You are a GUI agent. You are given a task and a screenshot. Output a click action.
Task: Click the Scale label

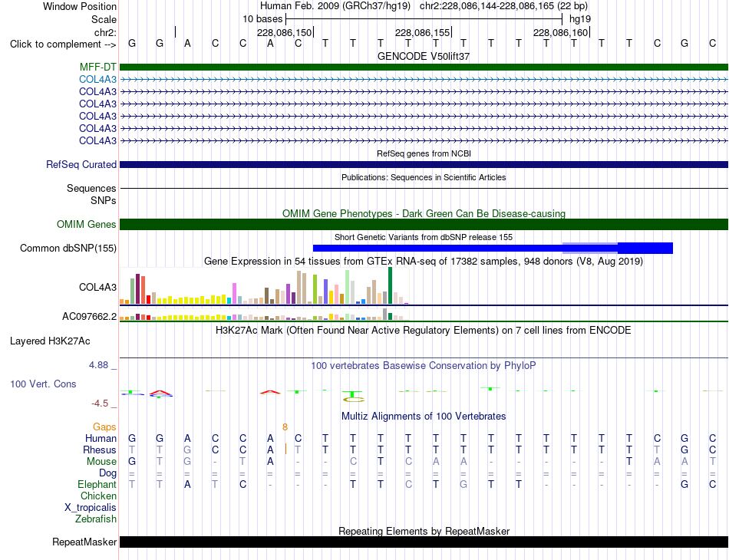click(x=104, y=19)
